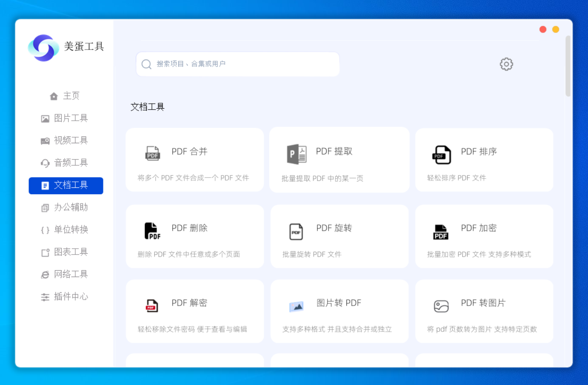The width and height of the screenshot is (588, 385).
Task: Click the document icon beside 文档工具
Action: tap(45, 186)
